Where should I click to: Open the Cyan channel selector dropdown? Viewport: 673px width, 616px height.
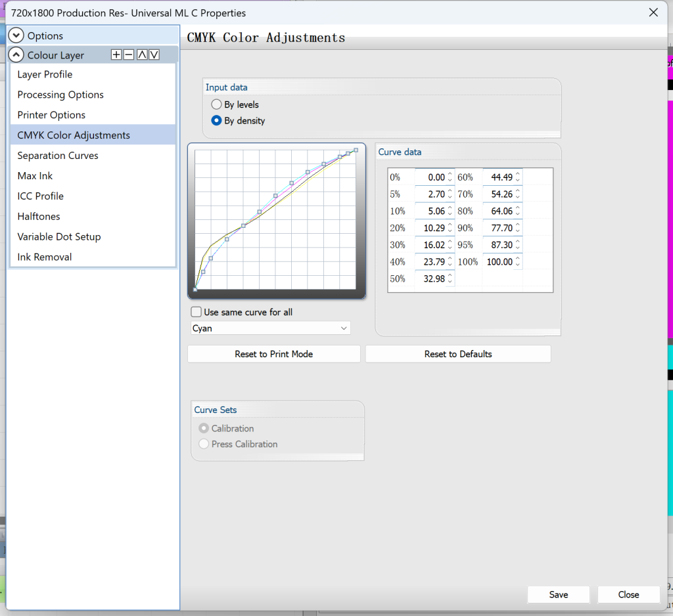344,328
